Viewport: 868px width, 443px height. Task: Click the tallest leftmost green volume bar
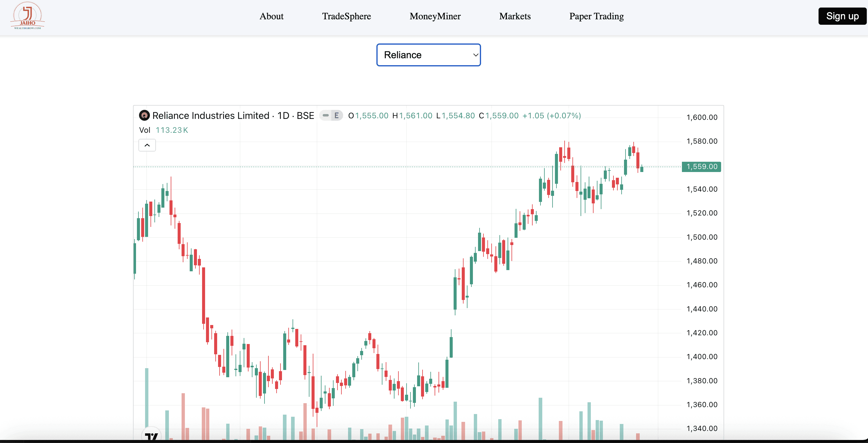click(x=147, y=398)
